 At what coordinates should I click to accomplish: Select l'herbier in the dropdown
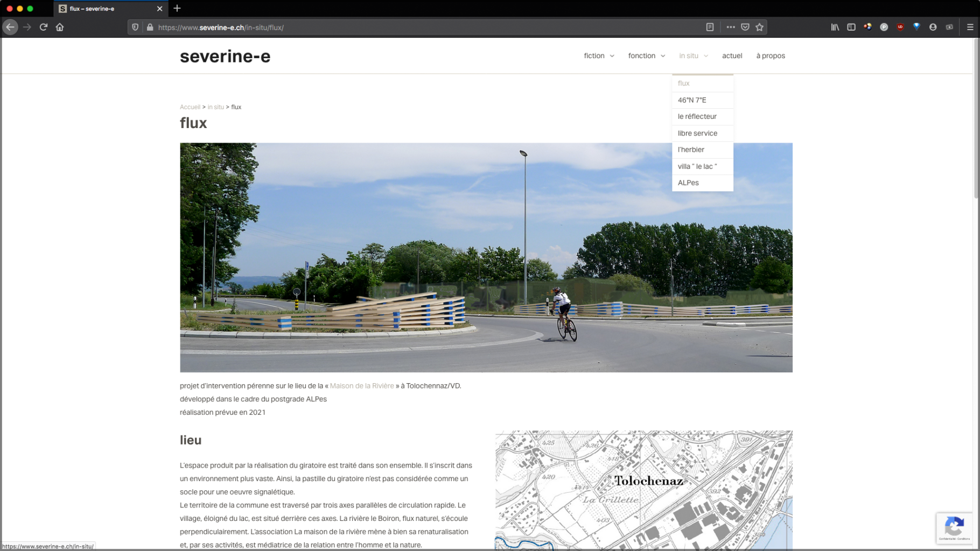[x=702, y=150]
